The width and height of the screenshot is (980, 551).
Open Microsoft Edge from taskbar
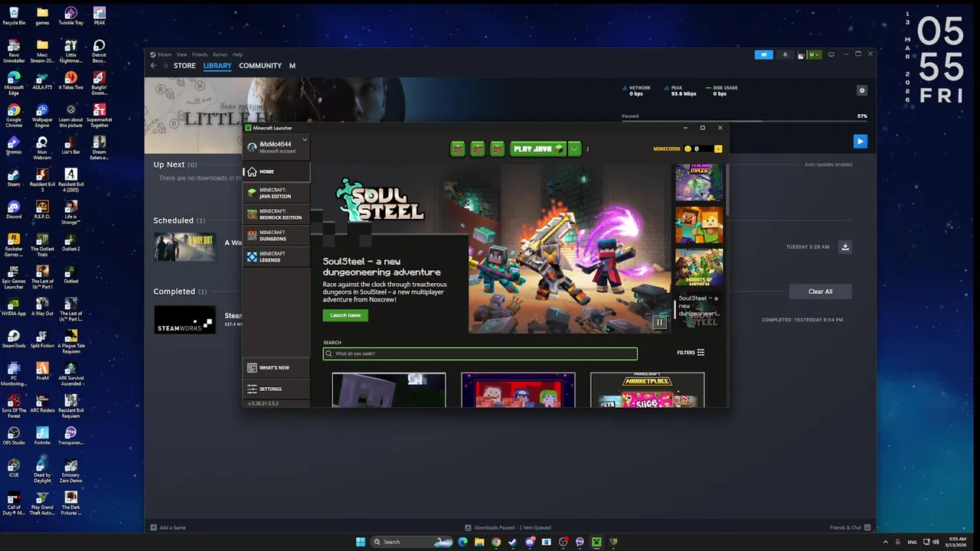(462, 542)
